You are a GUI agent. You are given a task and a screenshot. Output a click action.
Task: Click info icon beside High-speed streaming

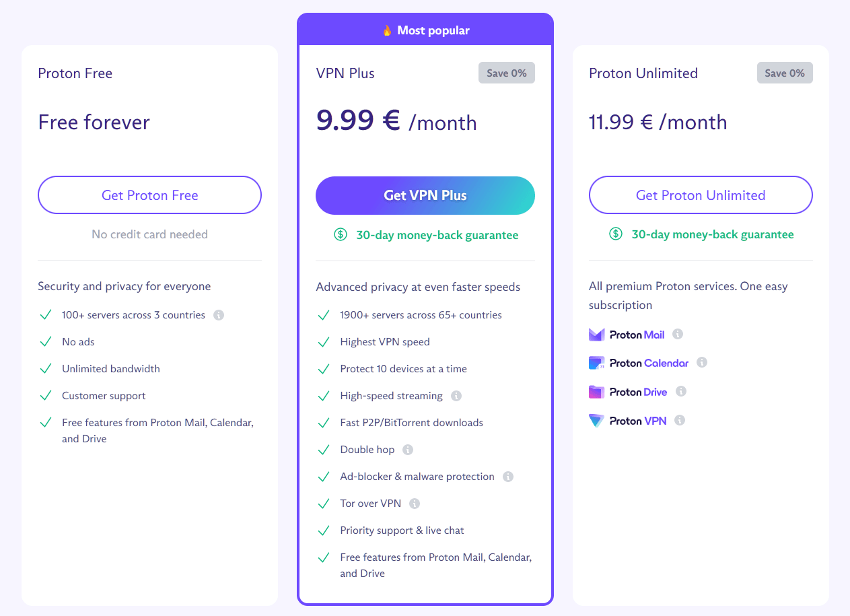pos(456,396)
